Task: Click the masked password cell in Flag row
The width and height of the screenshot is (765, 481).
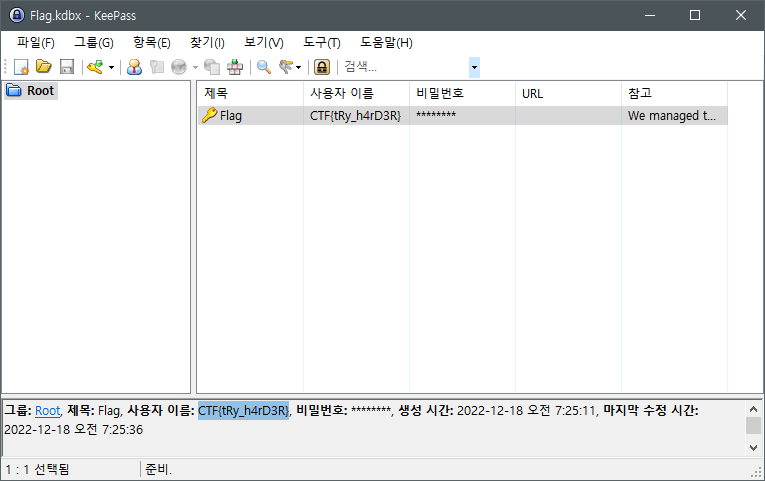Action: 462,116
